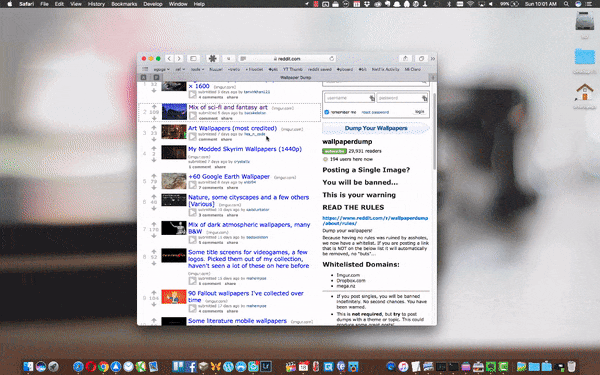Select the 'Wallpaper Dump' tab
Screen dimensions: 600x375
click(x=295, y=77)
